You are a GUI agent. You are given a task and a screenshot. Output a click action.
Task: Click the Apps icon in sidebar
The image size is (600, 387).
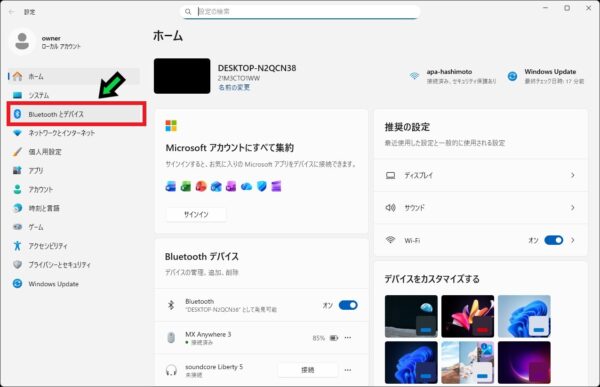tap(17, 170)
